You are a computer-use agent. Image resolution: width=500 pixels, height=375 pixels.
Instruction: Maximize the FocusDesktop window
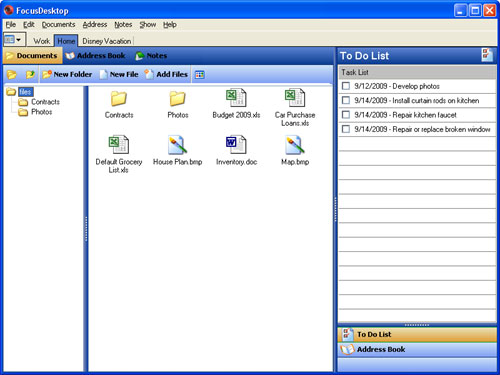tap(475, 11)
